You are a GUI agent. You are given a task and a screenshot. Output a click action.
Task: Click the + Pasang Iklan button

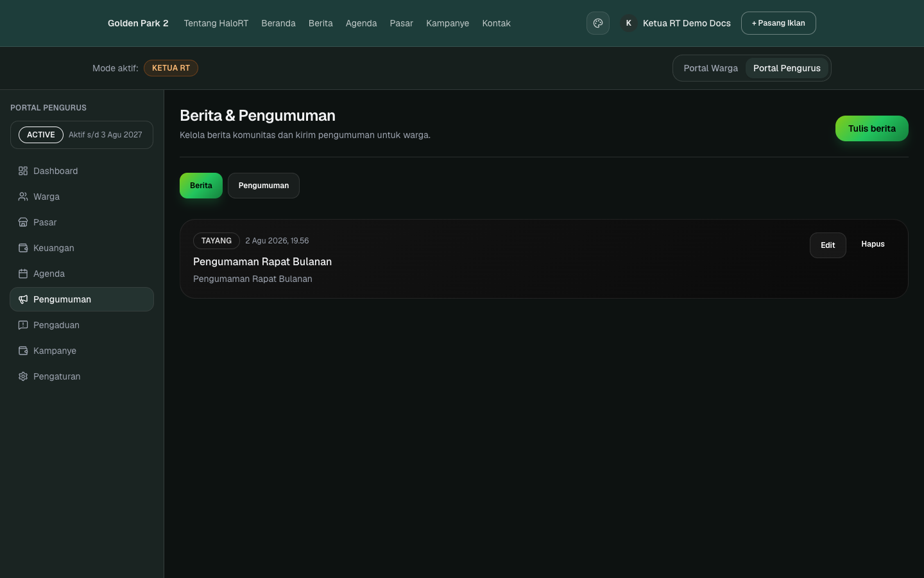pos(778,23)
